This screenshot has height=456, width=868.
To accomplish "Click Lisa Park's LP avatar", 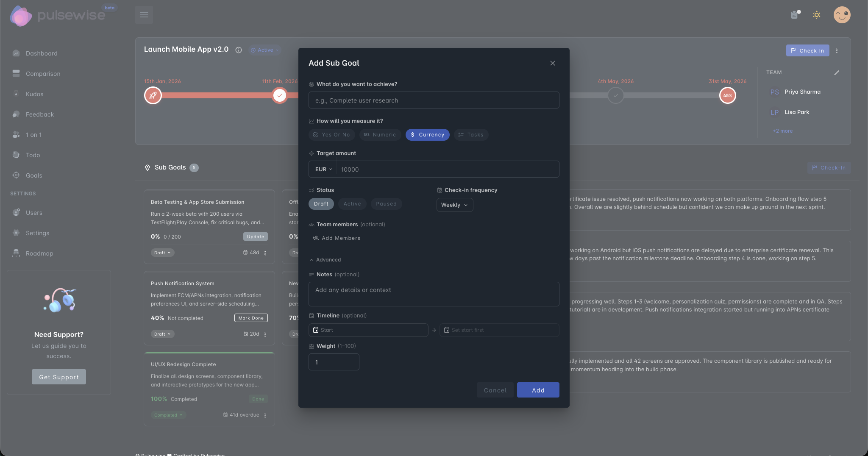I will [x=774, y=112].
